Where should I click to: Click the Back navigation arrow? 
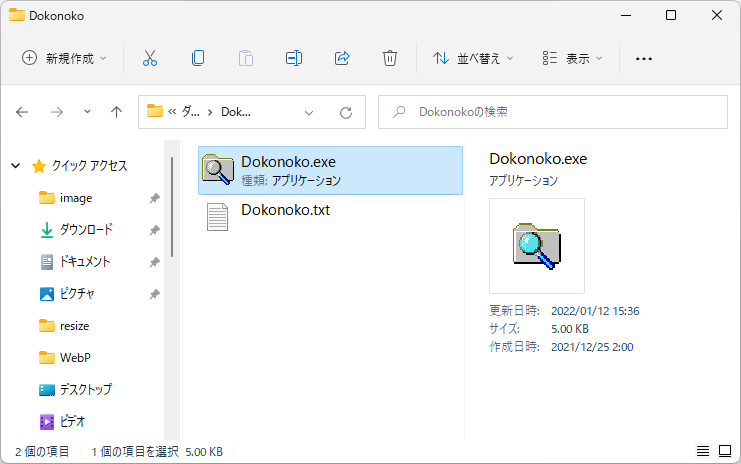click(x=22, y=112)
